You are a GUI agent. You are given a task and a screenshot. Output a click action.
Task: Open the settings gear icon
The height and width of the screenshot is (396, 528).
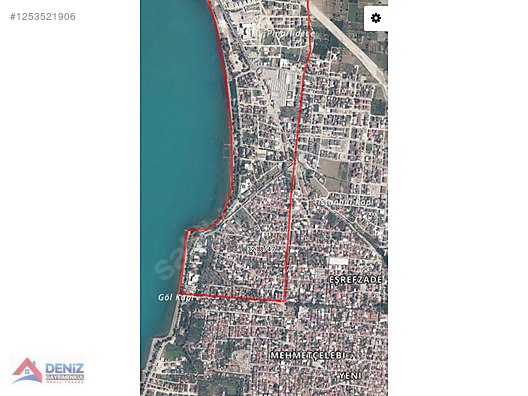point(376,18)
